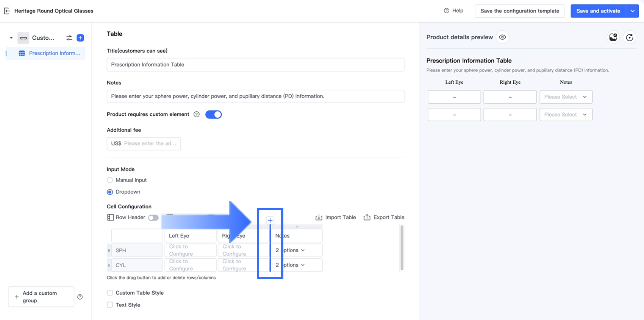
Task: Select the Manual Input radio option
Action: pos(110,180)
